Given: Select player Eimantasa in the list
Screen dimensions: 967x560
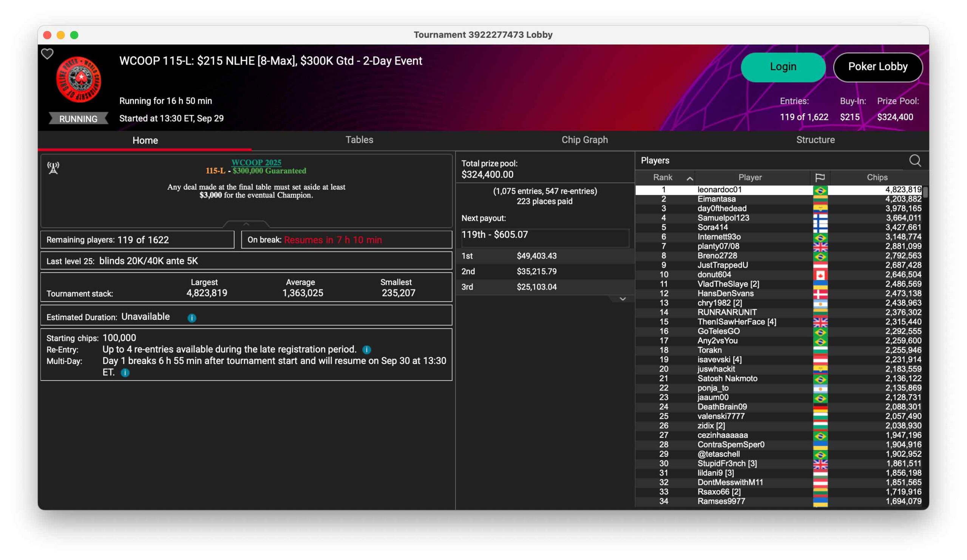Looking at the screenshot, I should [717, 199].
